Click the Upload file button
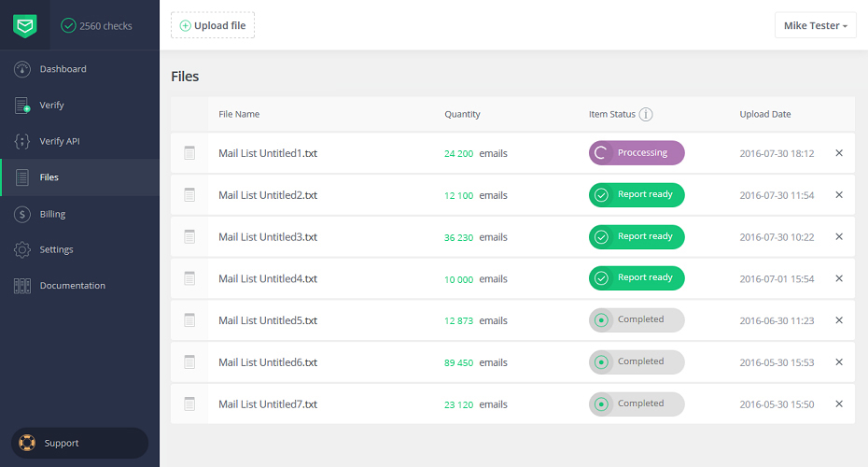This screenshot has width=868, height=467. click(x=213, y=25)
